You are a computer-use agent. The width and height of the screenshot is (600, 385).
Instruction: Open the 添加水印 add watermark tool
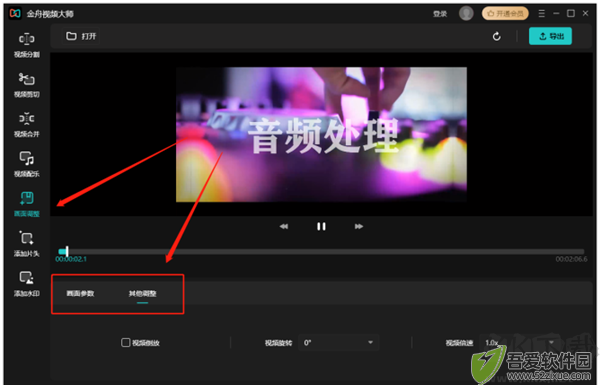27,284
